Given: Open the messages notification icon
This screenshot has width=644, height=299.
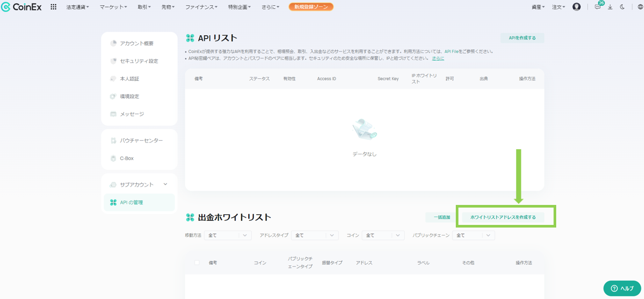Looking at the screenshot, I should tap(598, 7).
